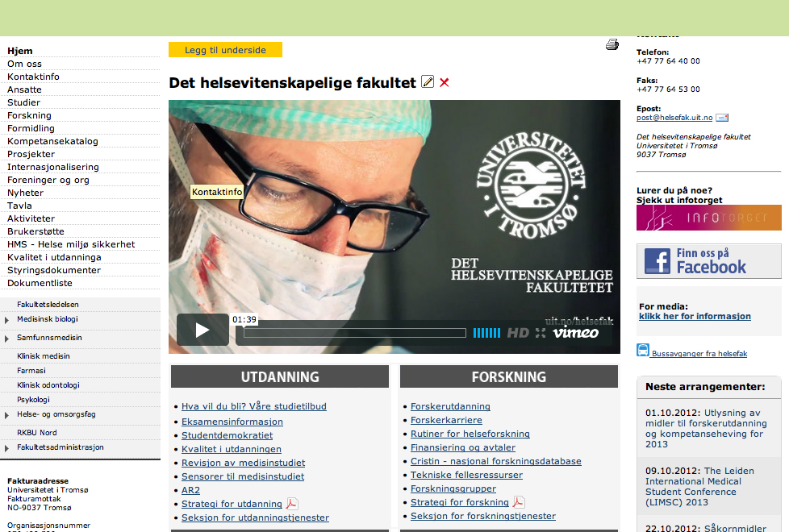Enter fullscreen mode on the video player
This screenshot has height=532, width=789.
[x=541, y=333]
